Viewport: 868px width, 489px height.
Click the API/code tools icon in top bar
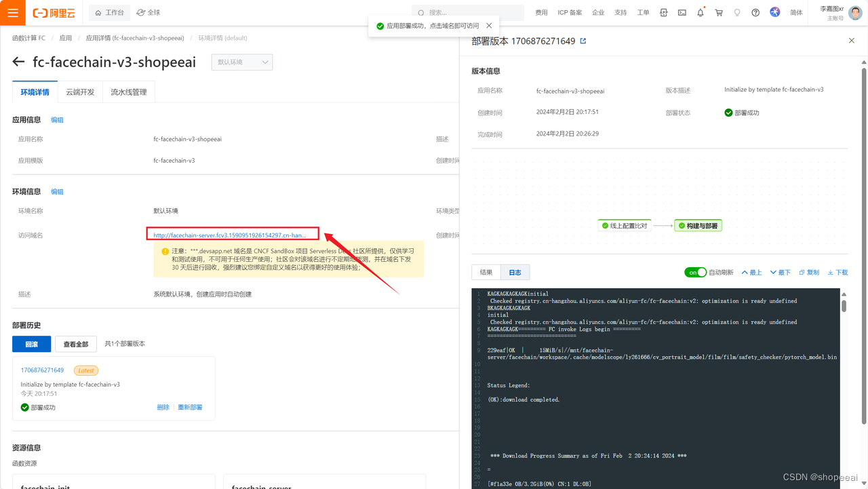click(664, 13)
